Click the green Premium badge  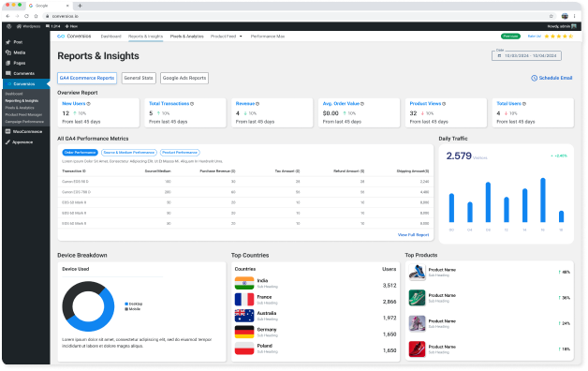tap(510, 37)
